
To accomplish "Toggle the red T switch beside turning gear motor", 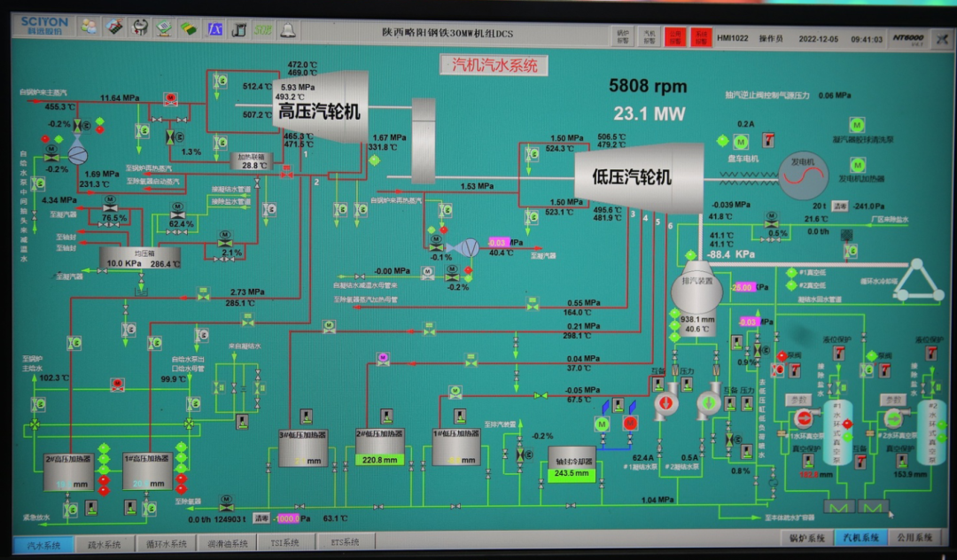I will [x=768, y=141].
